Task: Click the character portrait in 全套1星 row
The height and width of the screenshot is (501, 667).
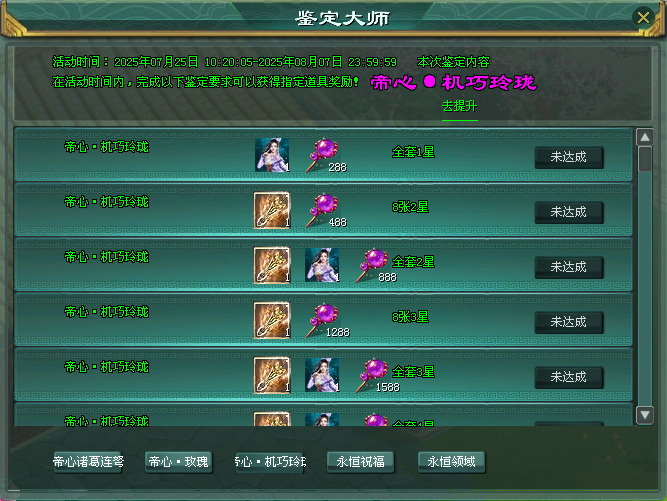Action: [272, 155]
